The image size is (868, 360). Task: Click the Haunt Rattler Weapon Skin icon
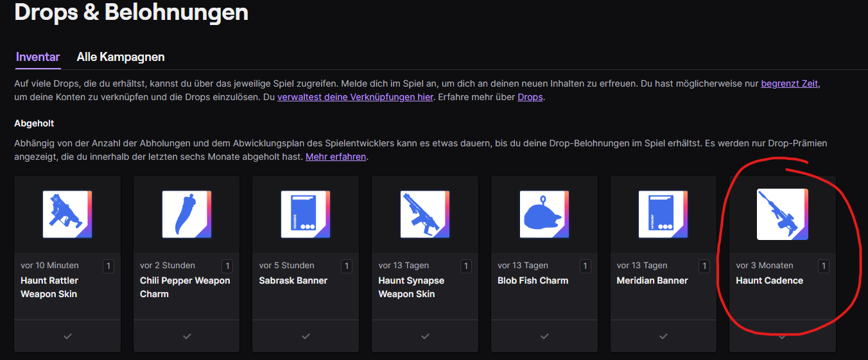[67, 214]
